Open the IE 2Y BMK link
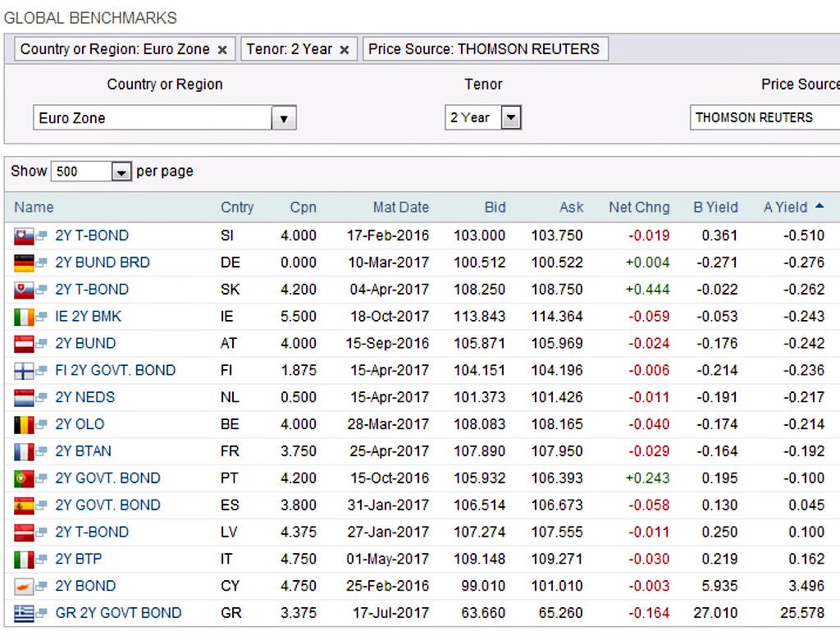 (x=89, y=317)
